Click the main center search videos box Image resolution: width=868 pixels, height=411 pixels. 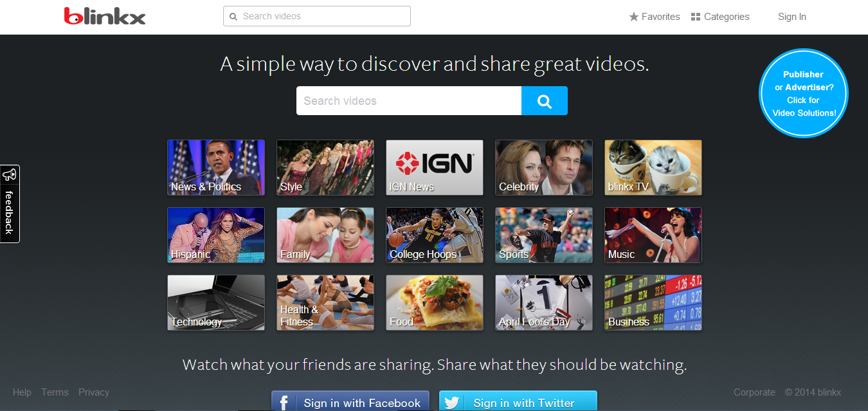tap(408, 101)
